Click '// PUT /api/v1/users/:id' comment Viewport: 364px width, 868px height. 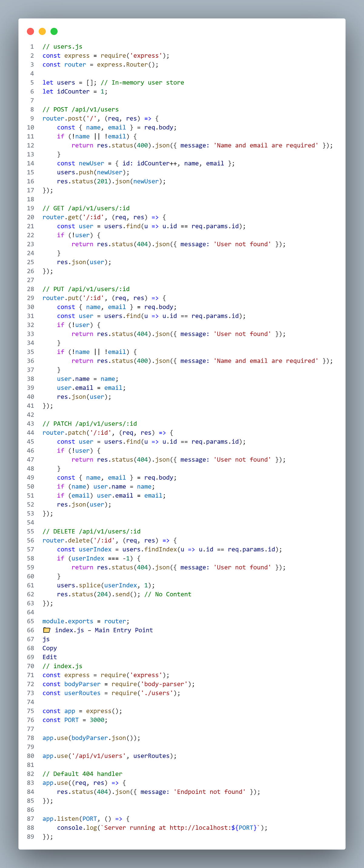click(86, 289)
